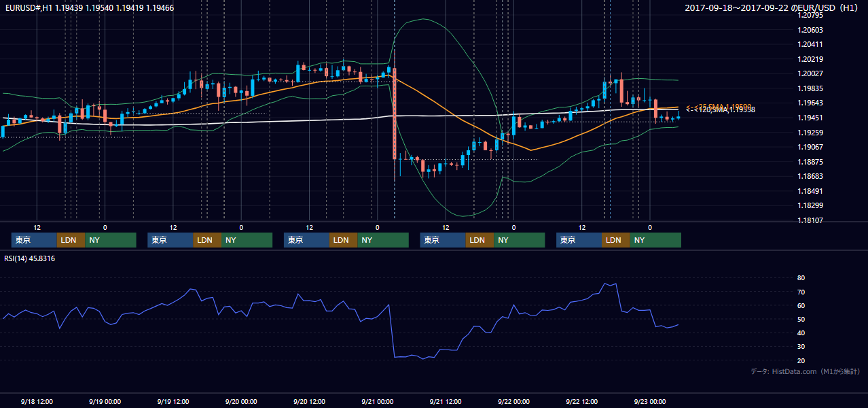Click the RSI scale value 50
Screen dimensions: 868x408
pyautogui.click(x=801, y=319)
